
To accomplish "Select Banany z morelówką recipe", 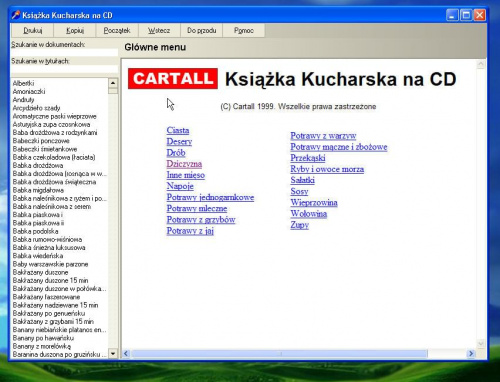I will pyautogui.click(x=42, y=346).
